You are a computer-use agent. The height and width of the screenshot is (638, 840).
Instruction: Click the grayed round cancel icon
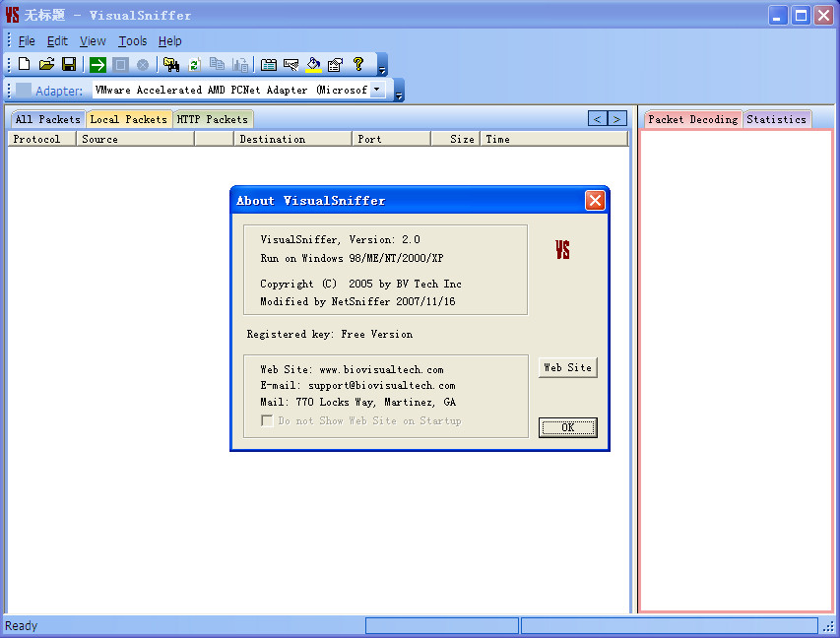[143, 65]
